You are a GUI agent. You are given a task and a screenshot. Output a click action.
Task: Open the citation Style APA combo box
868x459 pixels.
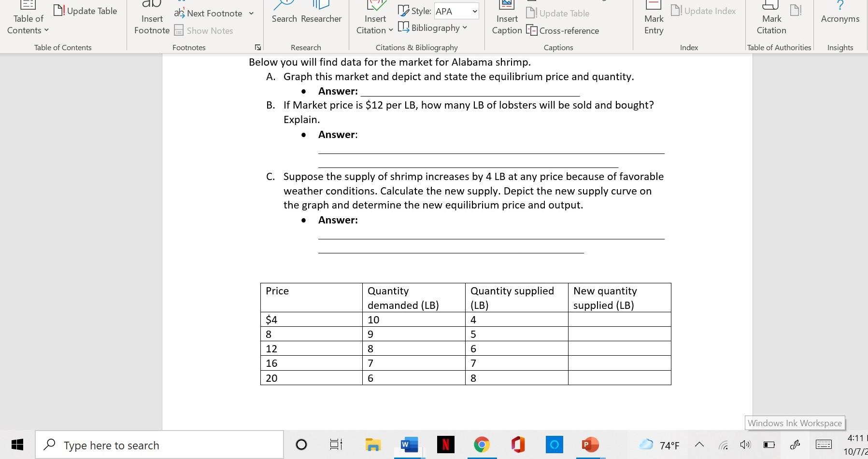[x=456, y=11]
